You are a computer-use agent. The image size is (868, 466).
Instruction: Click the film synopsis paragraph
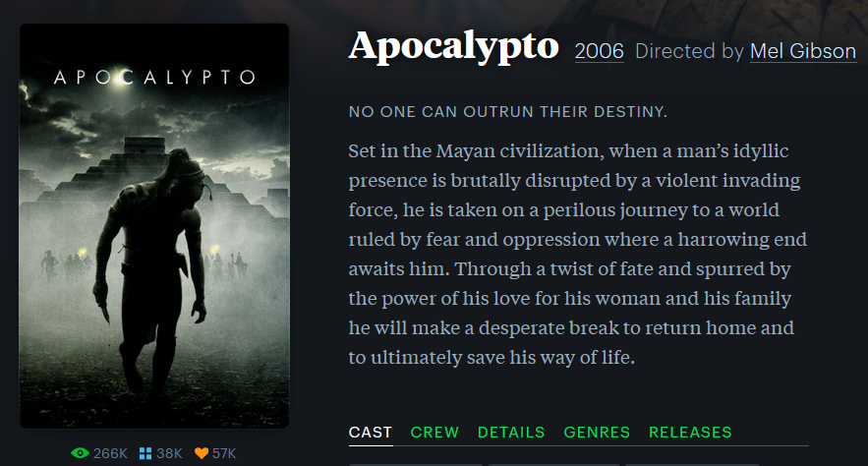pyautogui.click(x=577, y=254)
